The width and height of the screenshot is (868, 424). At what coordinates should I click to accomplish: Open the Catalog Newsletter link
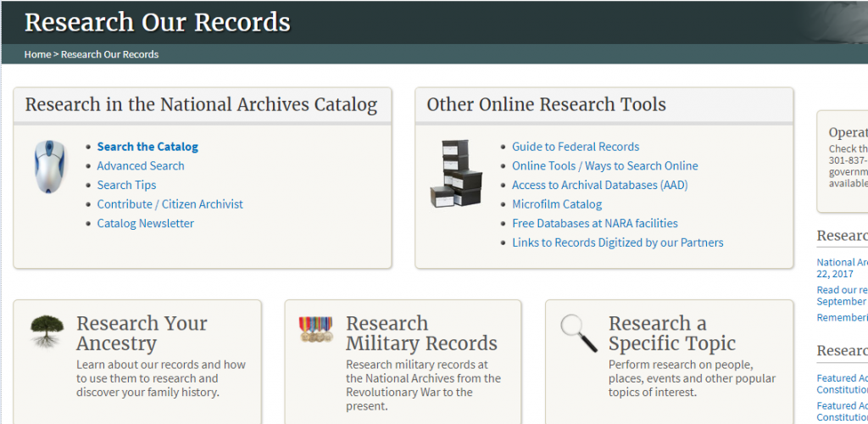pyautogui.click(x=145, y=224)
